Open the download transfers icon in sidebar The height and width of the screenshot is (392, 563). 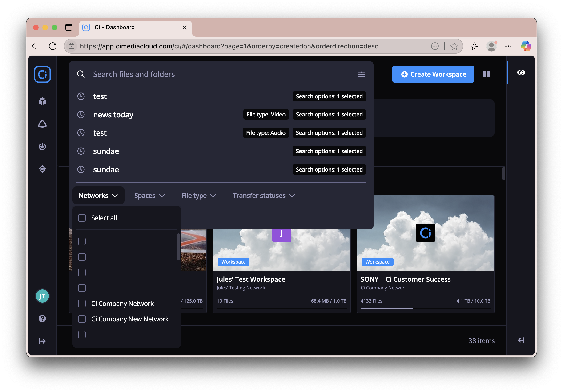click(42, 146)
